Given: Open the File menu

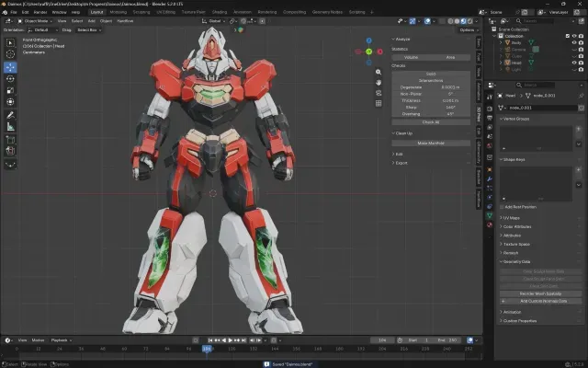Looking at the screenshot, I should tap(14, 12).
